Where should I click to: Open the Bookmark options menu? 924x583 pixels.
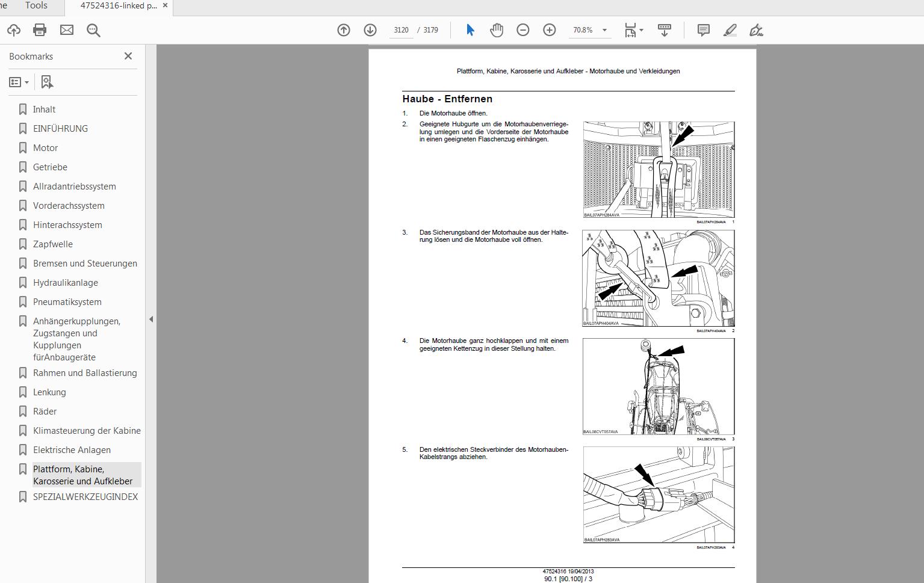point(19,82)
